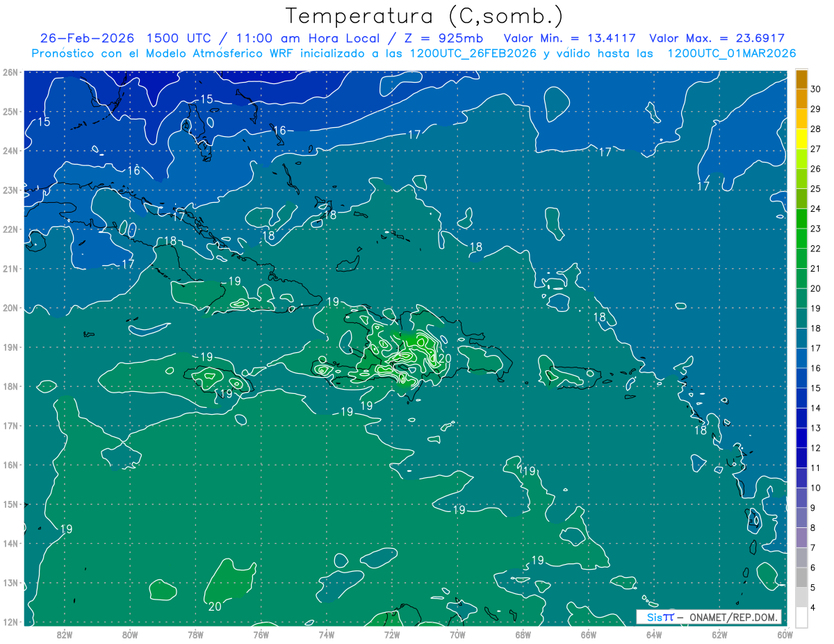
Task: Click the latitude axis label "19N"
Action: point(10,347)
